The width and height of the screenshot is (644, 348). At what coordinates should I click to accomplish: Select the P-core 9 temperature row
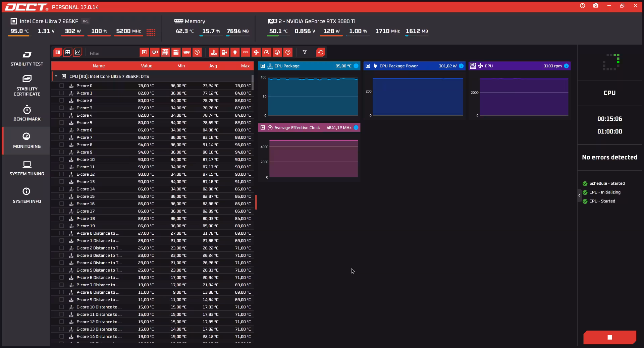point(153,152)
